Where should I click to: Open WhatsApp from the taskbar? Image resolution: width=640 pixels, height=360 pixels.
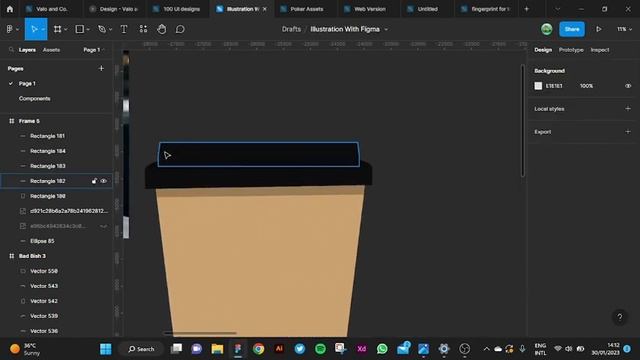382,349
